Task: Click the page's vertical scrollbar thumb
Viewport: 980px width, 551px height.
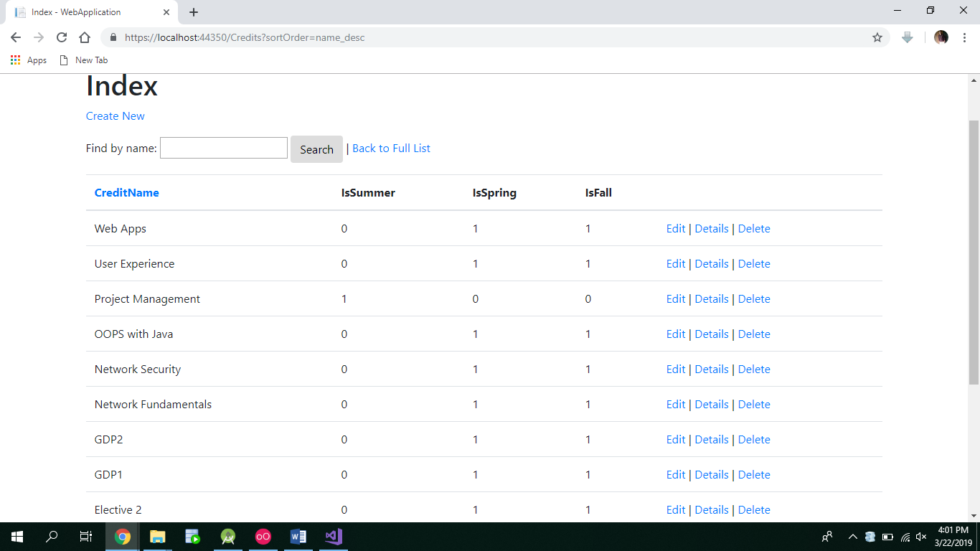Action: click(974, 253)
